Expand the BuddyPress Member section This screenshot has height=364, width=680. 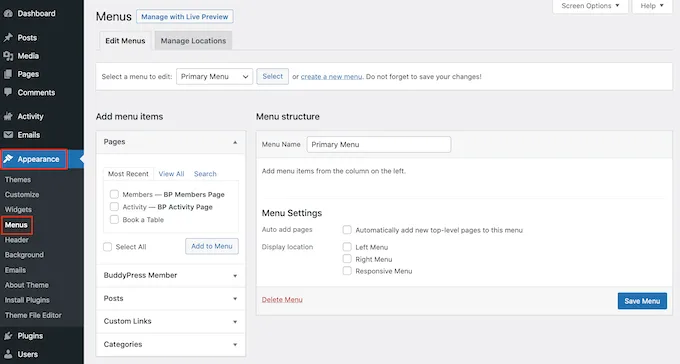pyautogui.click(x=170, y=275)
